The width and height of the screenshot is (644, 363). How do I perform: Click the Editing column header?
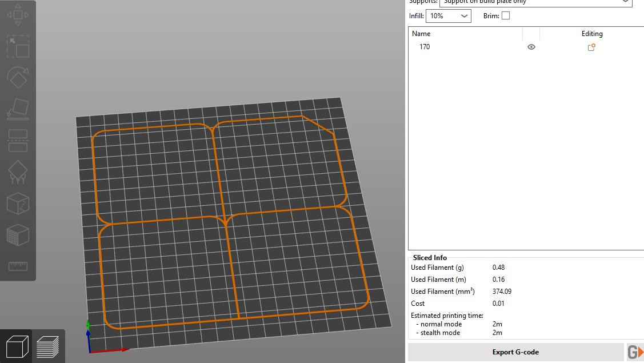[x=592, y=34]
